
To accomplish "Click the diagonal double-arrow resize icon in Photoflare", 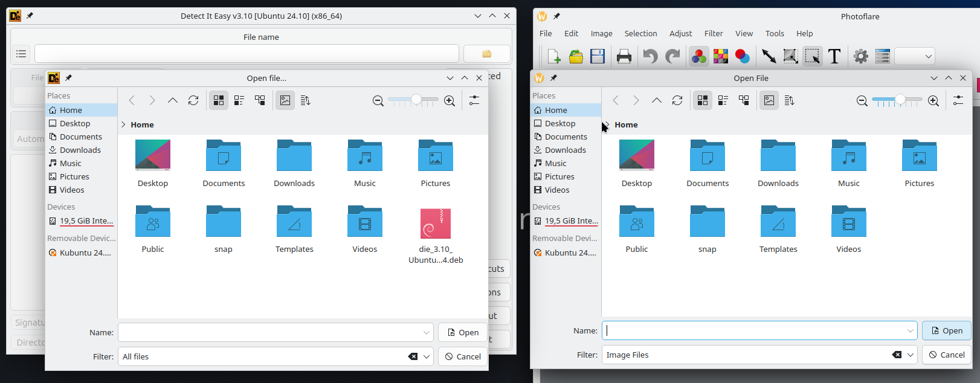I will click(x=769, y=56).
